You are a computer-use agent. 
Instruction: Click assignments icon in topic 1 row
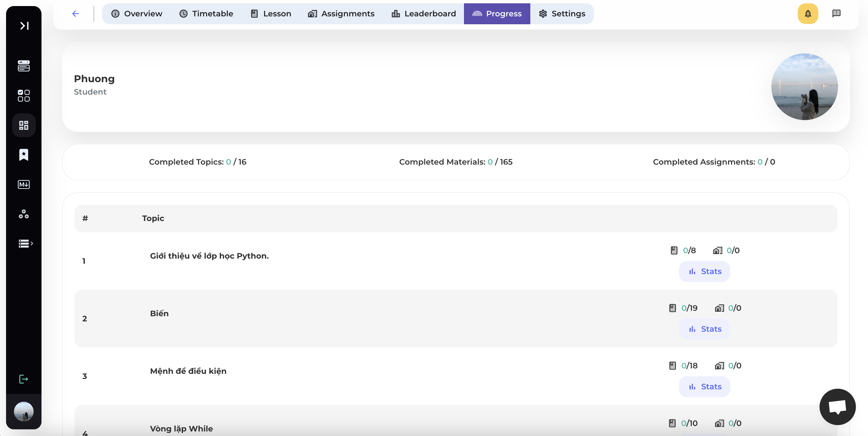tap(718, 250)
